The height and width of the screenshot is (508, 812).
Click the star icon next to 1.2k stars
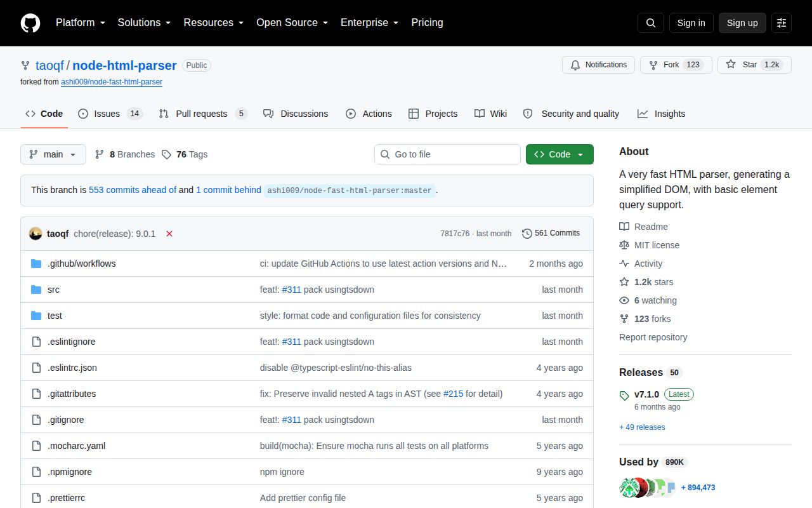tap(624, 282)
